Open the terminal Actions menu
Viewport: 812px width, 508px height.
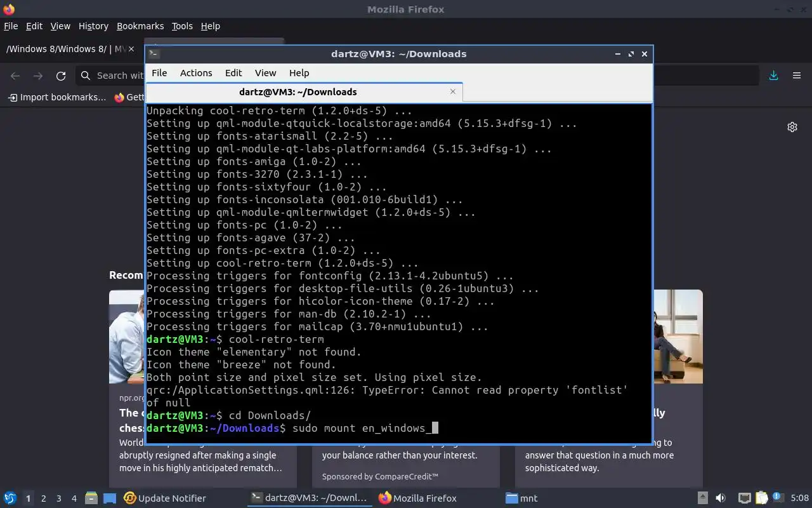(x=196, y=73)
